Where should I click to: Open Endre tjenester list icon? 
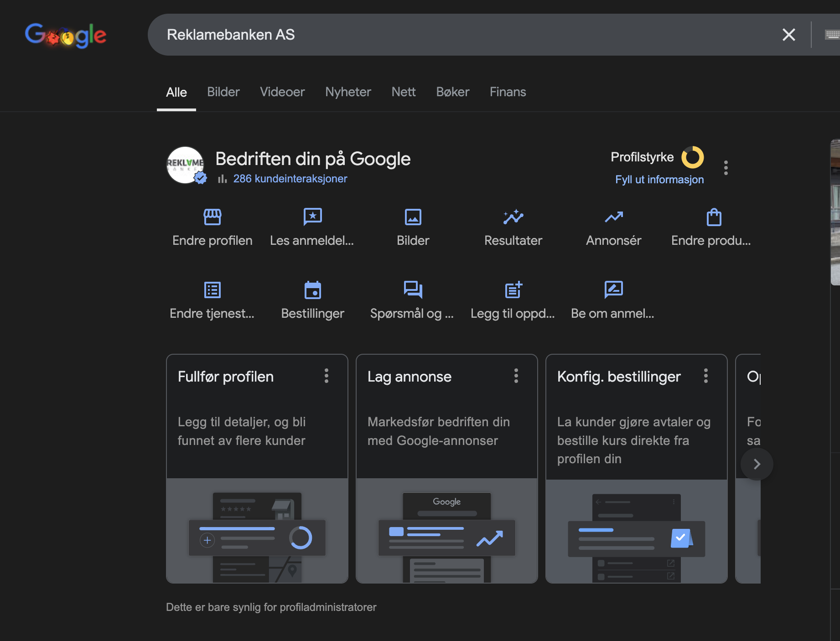(213, 290)
